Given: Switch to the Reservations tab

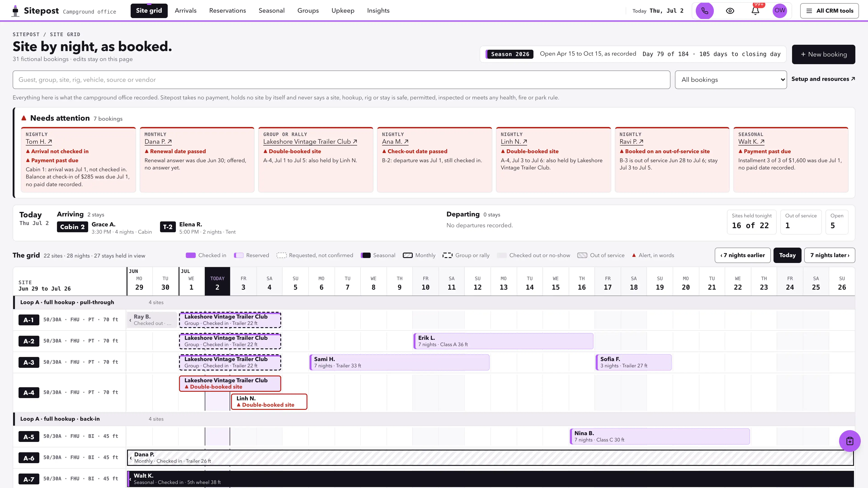Looking at the screenshot, I should [227, 11].
